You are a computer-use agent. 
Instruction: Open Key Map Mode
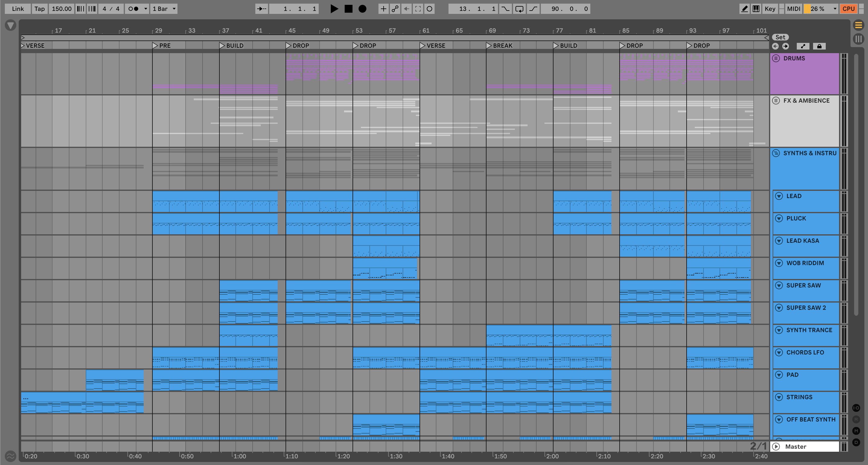pos(770,9)
